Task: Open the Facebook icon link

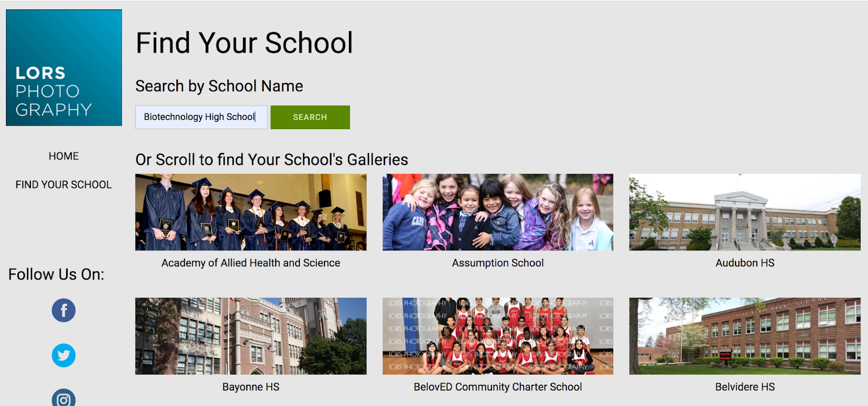Action: pos(63,310)
